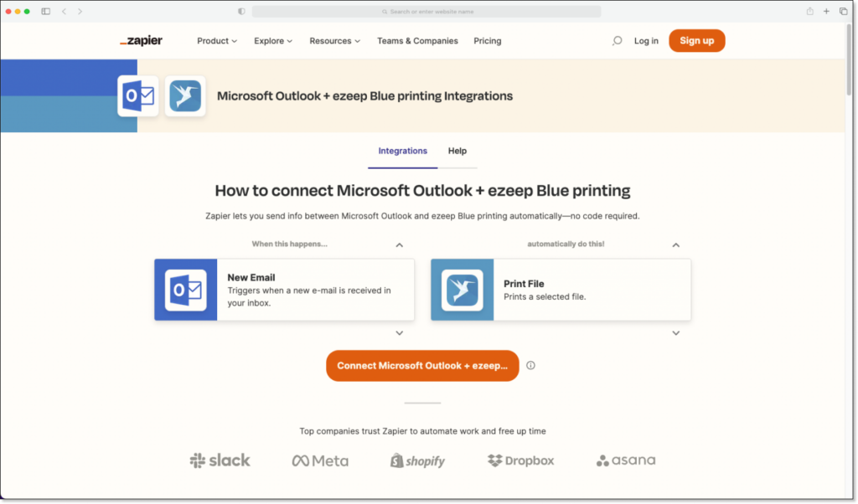Click heading 'Microsoft Outlook + ezeep Blue printing Integrations'
Viewport: 858px width, 504px height.
pyautogui.click(x=365, y=96)
